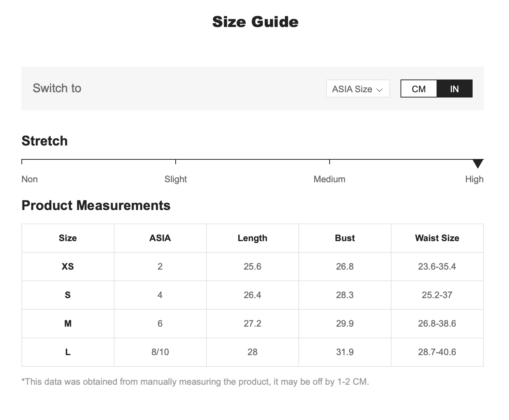Click the black triangle stretch marker
This screenshot has height=420, width=509.
478,163
